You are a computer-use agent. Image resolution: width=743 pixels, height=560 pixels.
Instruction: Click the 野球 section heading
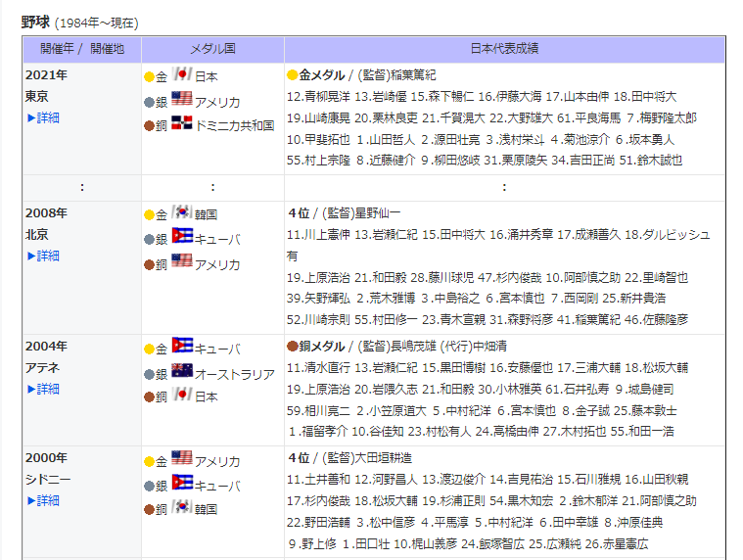[35, 22]
